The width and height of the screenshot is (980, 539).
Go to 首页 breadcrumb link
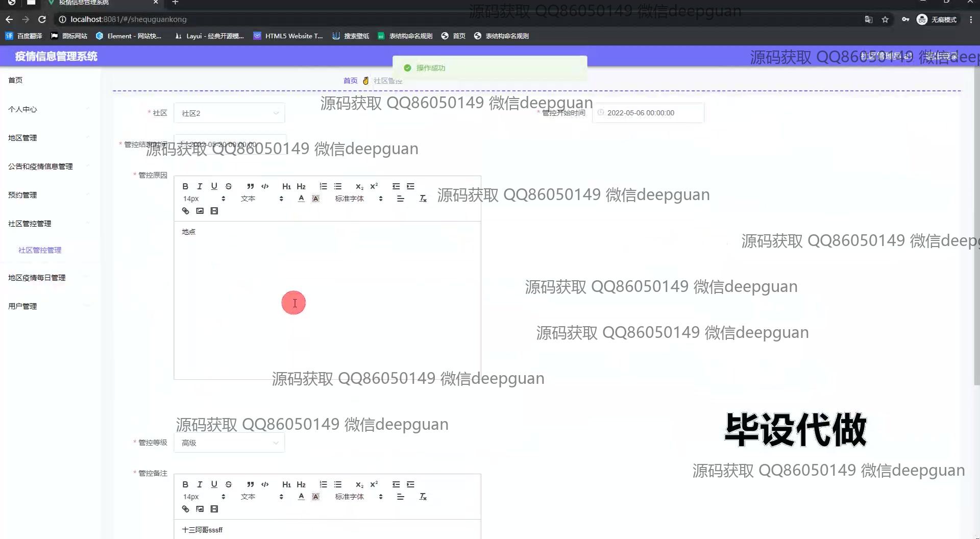click(350, 81)
